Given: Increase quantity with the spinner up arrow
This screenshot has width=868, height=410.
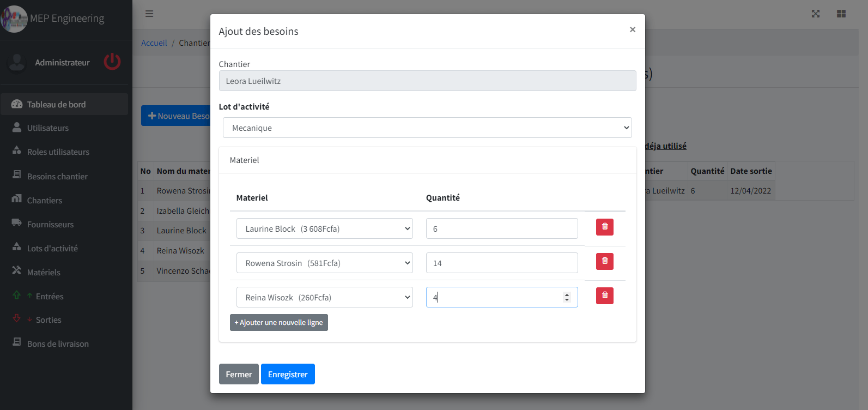Looking at the screenshot, I should coord(567,294).
